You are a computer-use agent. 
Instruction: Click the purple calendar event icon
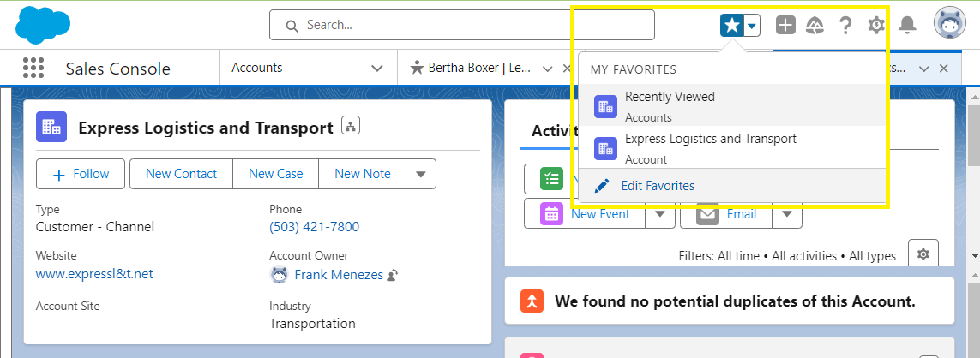(552, 214)
